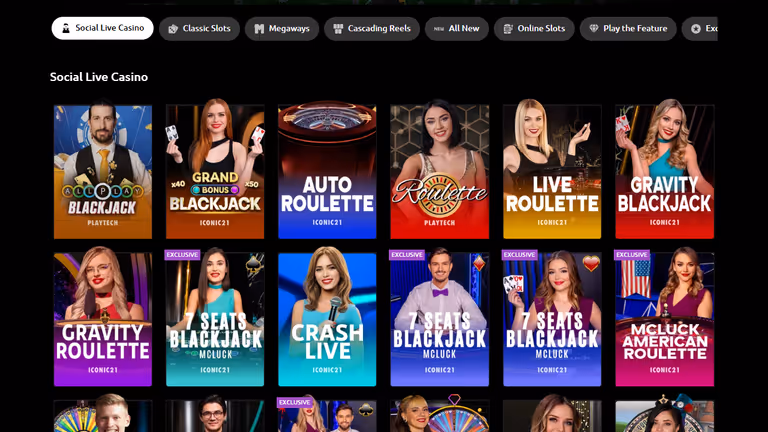Launch the Crash Live game
Screen dimensions: 768x432
tap(327, 317)
